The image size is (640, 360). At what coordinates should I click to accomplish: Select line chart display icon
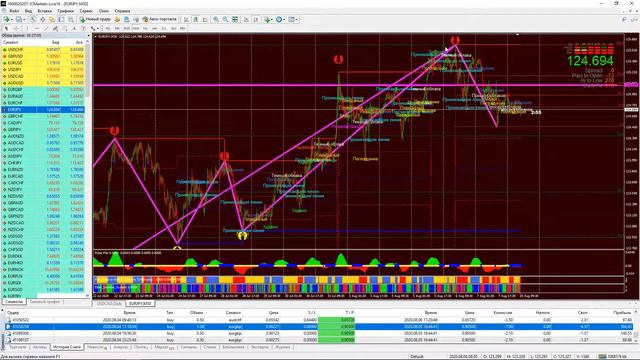pos(205,19)
